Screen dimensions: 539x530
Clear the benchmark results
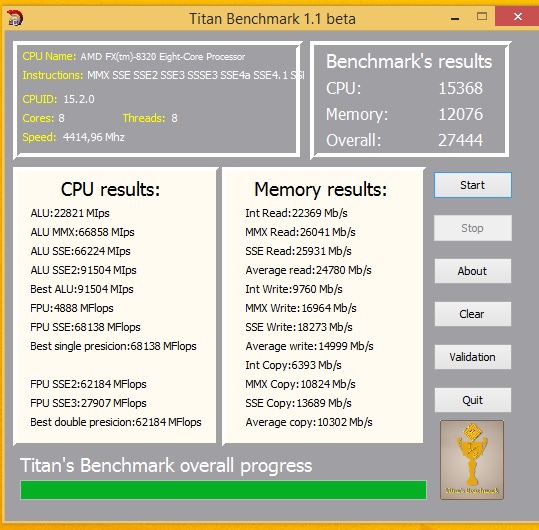coord(473,314)
